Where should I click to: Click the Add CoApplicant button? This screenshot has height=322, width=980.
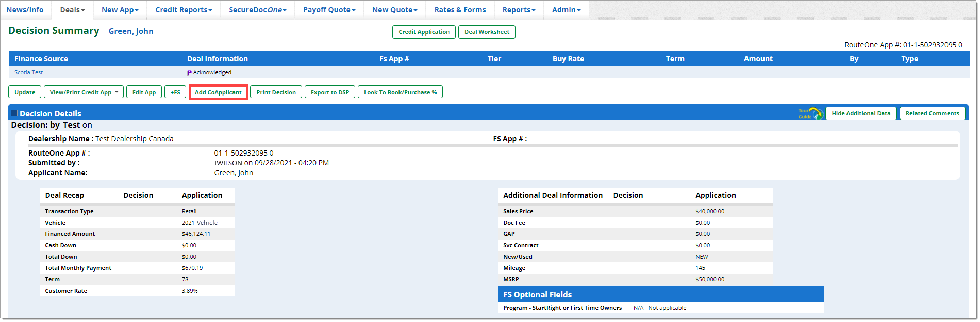click(218, 92)
